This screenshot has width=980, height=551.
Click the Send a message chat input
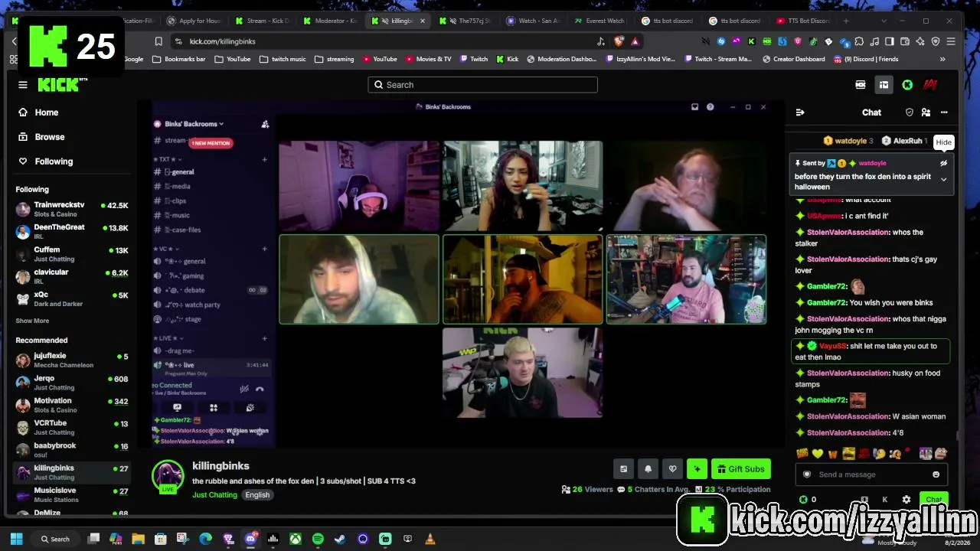[x=871, y=474]
